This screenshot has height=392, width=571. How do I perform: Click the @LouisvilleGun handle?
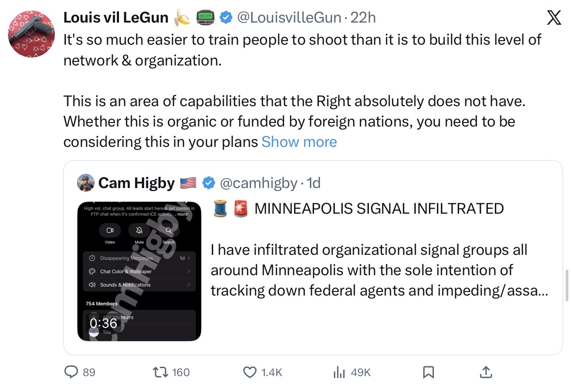coord(289,18)
